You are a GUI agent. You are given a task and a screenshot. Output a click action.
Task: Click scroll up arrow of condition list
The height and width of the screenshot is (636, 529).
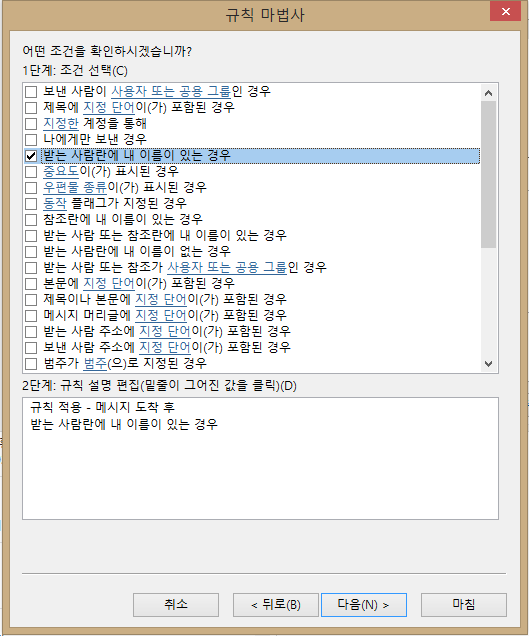pos(488,93)
